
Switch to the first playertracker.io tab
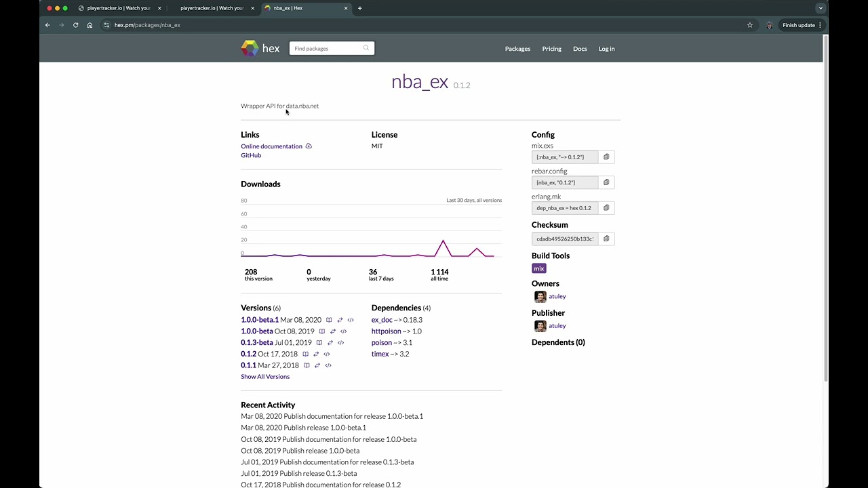pos(119,8)
